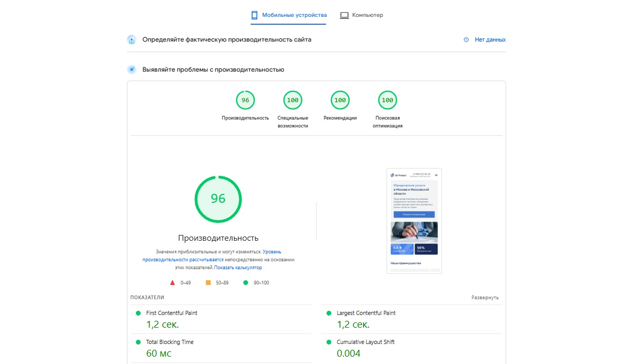The height and width of the screenshot is (364, 632).
Task: Click the green dot beside Cumulative Layout Shift
Action: [x=329, y=342]
